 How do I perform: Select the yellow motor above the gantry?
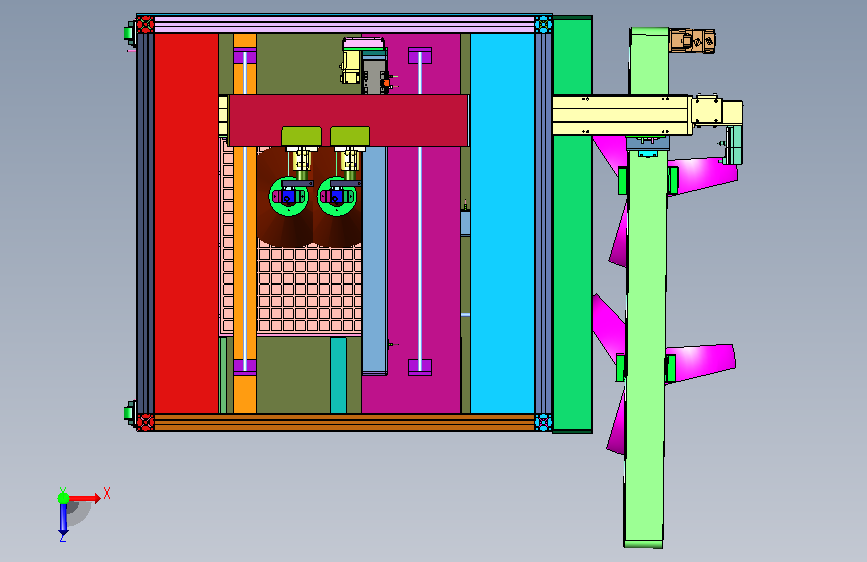(x=351, y=67)
